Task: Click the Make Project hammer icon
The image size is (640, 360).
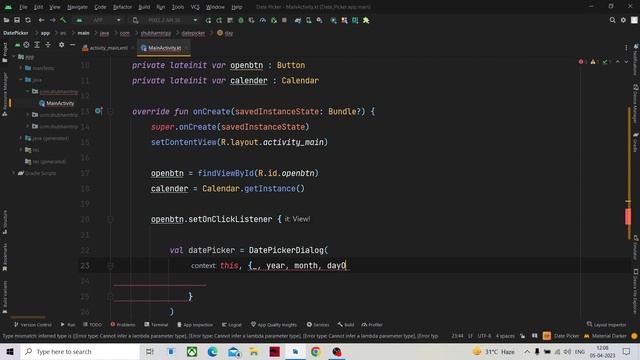Action: pyautogui.click(x=63, y=20)
